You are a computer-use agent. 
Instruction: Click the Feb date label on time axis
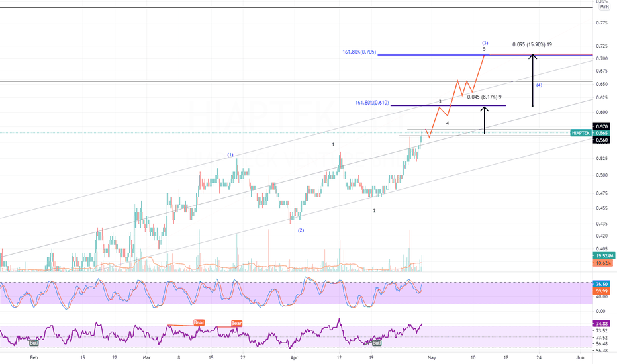pos(34,357)
